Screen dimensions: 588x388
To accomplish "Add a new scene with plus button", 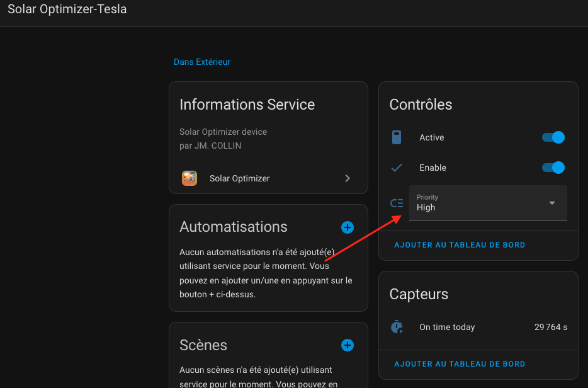I will [348, 345].
